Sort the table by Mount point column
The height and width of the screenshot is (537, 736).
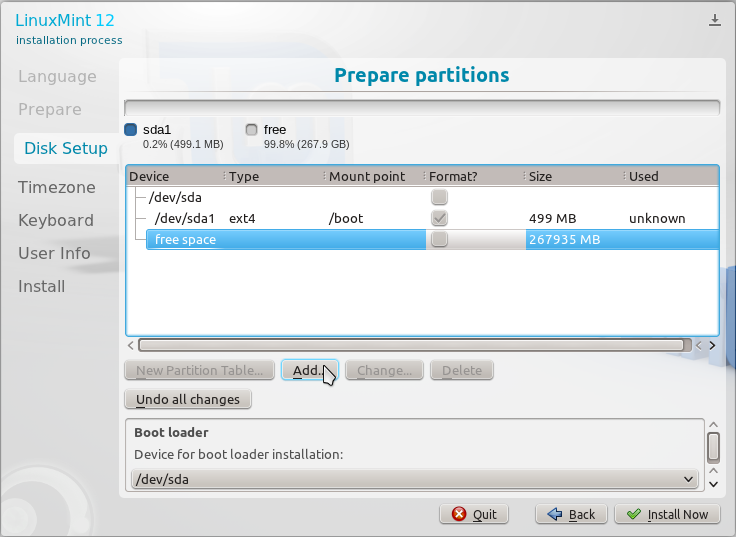point(373,176)
